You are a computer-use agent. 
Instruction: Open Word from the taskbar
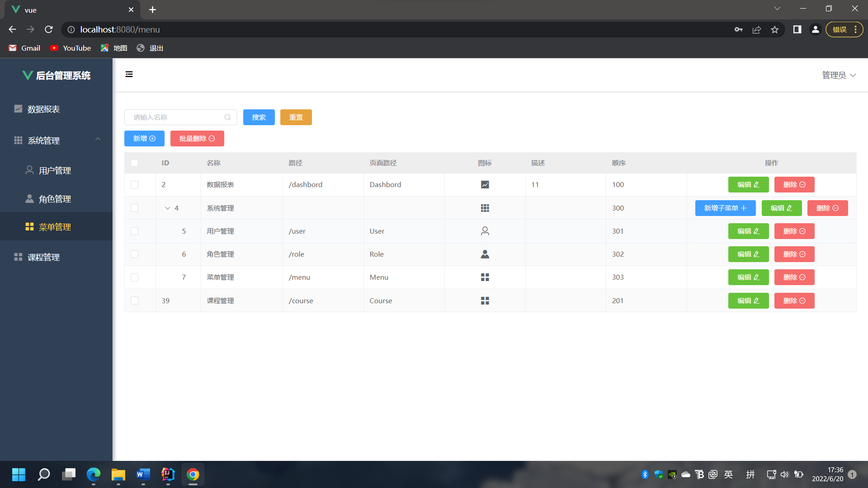pos(143,474)
